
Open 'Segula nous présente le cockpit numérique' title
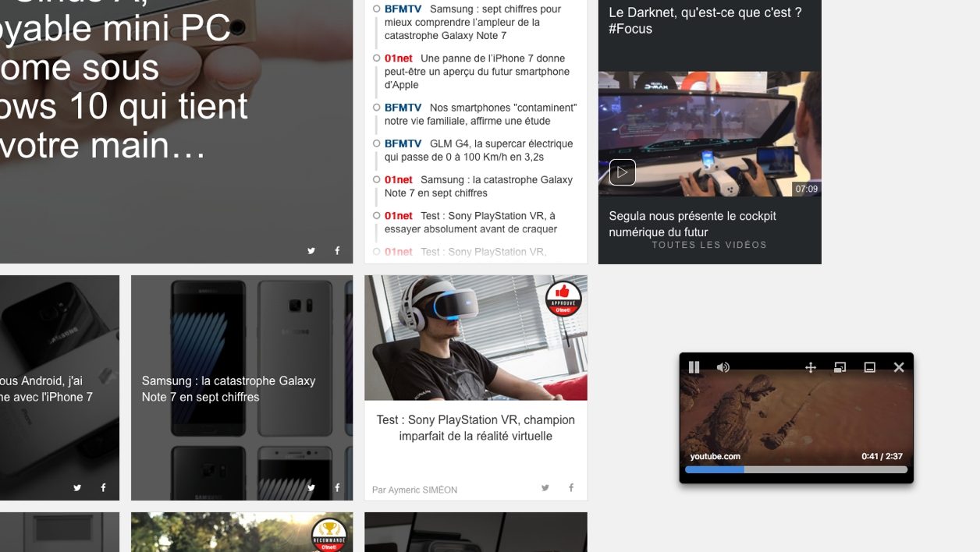[x=692, y=224]
